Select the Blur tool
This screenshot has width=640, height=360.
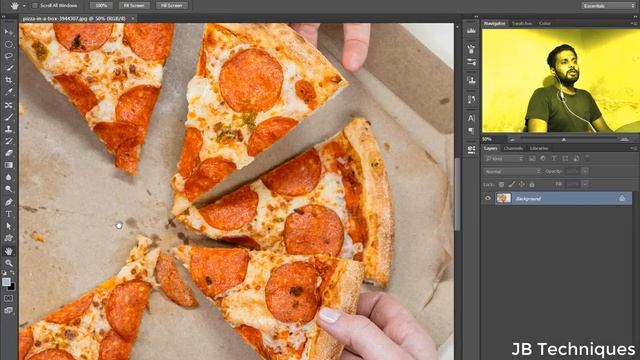(x=9, y=177)
